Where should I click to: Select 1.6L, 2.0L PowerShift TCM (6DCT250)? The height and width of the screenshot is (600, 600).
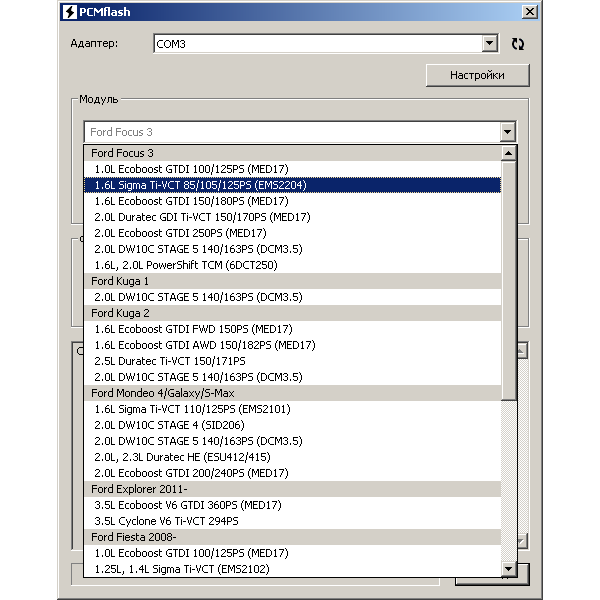tap(292, 265)
